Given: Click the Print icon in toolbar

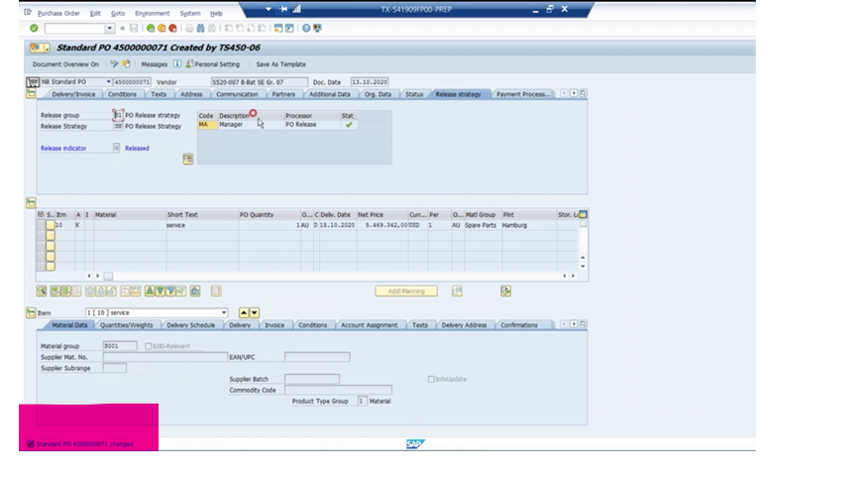Looking at the screenshot, I should point(189,28).
